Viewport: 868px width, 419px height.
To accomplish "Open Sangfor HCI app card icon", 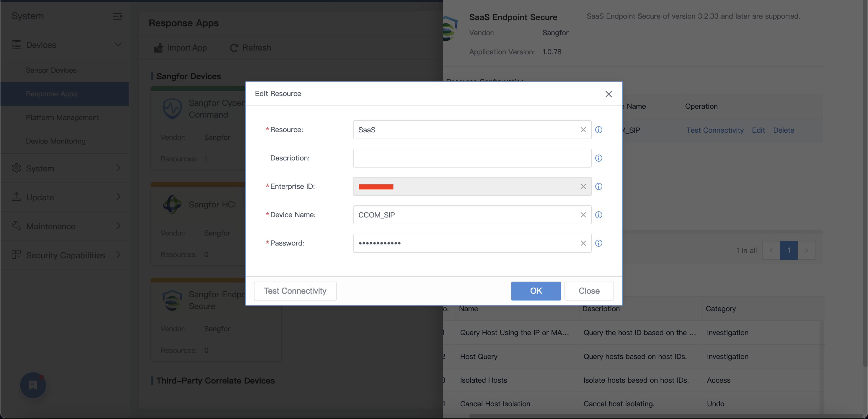I will click(x=172, y=204).
